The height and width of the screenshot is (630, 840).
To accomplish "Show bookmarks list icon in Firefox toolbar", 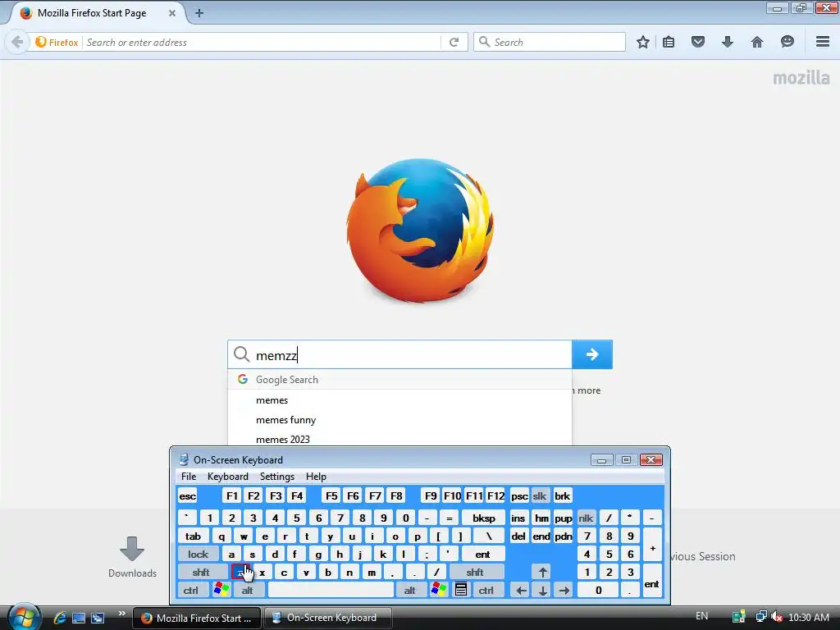I will 669,42.
